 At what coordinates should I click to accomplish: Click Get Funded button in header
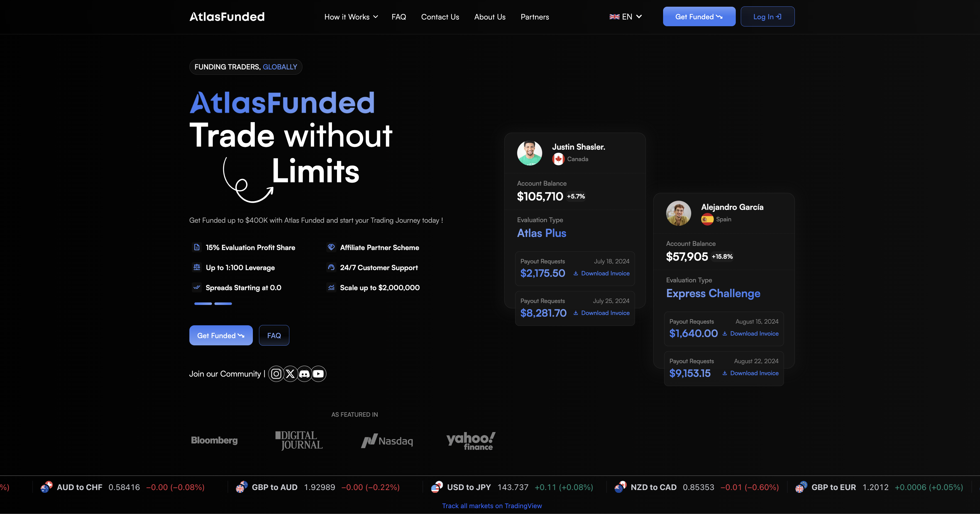tap(699, 16)
